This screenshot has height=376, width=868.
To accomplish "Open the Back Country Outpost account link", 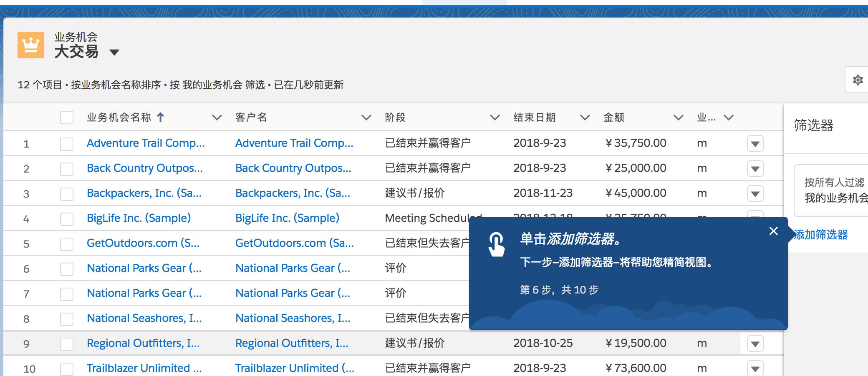I will 293,168.
